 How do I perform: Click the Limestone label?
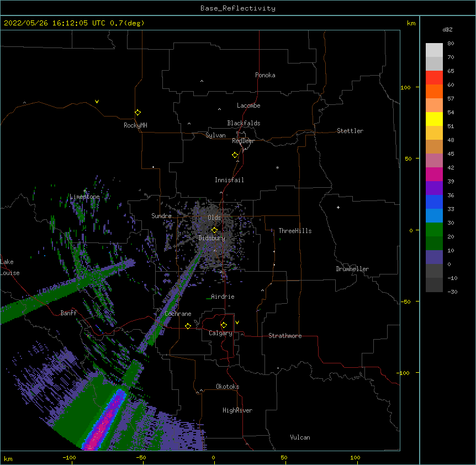[x=84, y=197]
